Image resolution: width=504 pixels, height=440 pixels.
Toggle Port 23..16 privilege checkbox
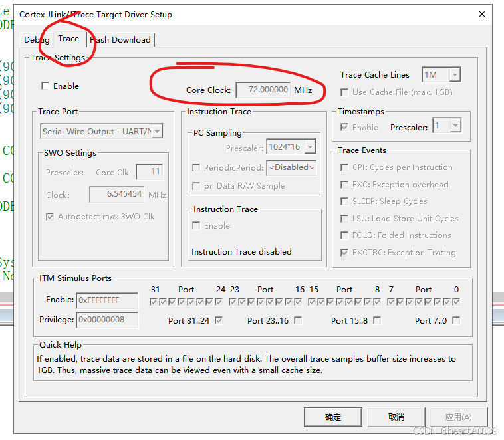298,320
